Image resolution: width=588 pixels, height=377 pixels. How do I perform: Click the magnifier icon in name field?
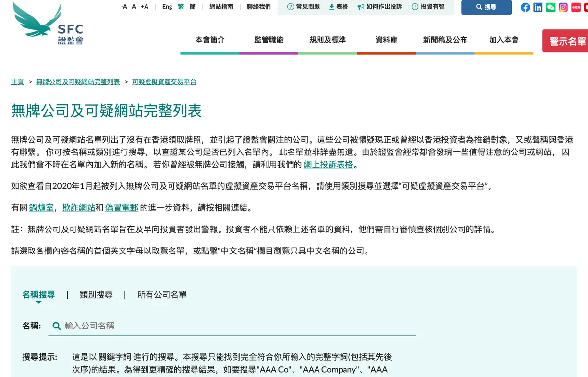tap(57, 326)
